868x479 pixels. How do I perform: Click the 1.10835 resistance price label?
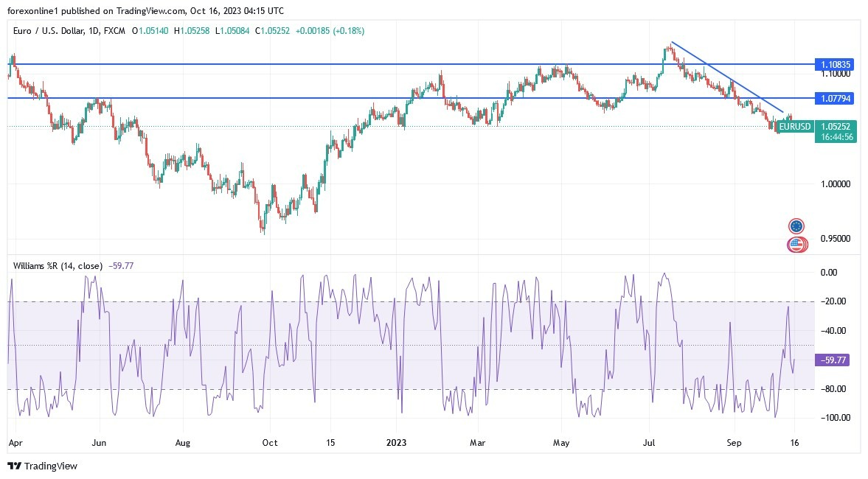(x=836, y=65)
